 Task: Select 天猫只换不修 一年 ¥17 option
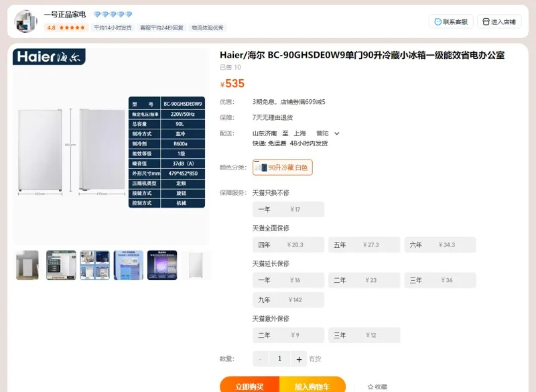point(288,209)
